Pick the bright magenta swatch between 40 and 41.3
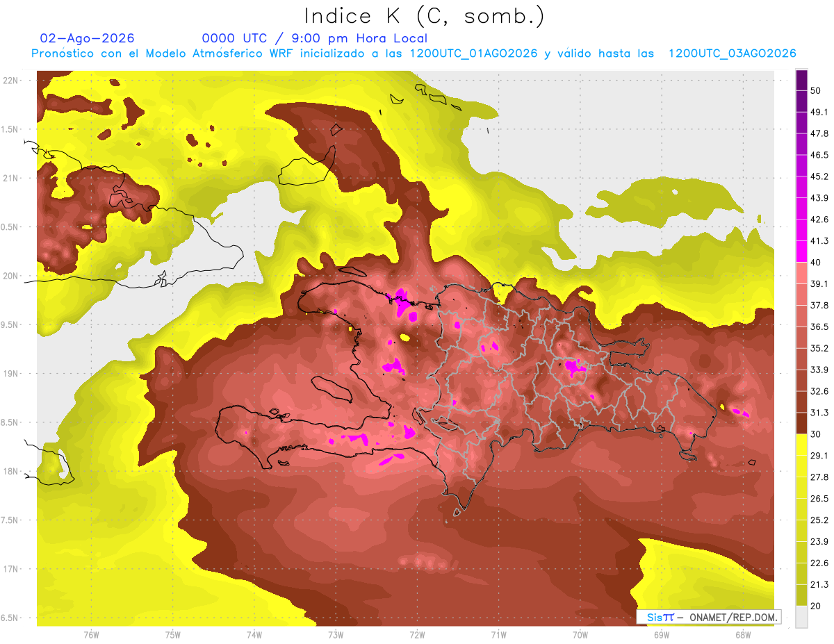This screenshot has width=834, height=644. coord(802,251)
